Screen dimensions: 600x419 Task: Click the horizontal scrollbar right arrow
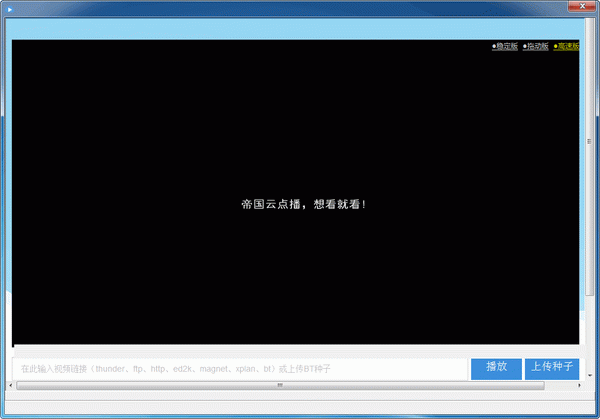click(x=579, y=385)
